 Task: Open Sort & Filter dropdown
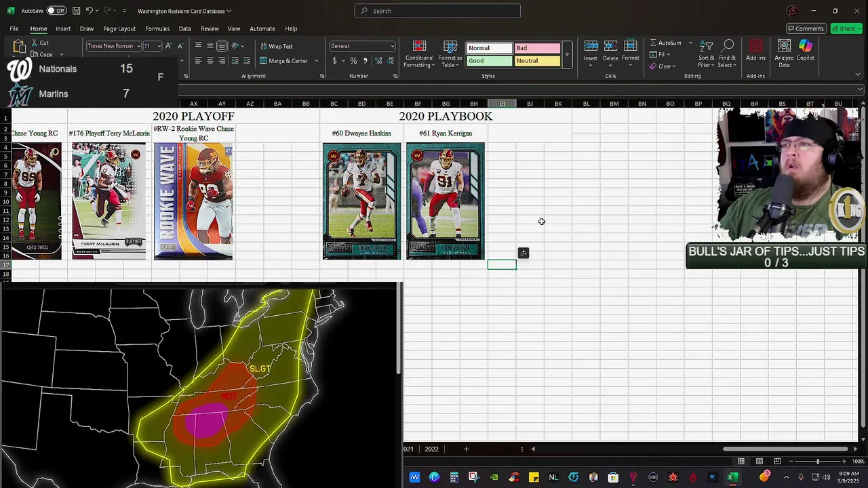[707, 54]
